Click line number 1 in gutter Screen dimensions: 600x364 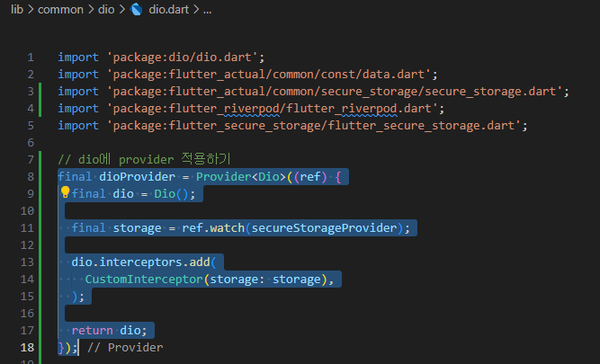coord(30,57)
